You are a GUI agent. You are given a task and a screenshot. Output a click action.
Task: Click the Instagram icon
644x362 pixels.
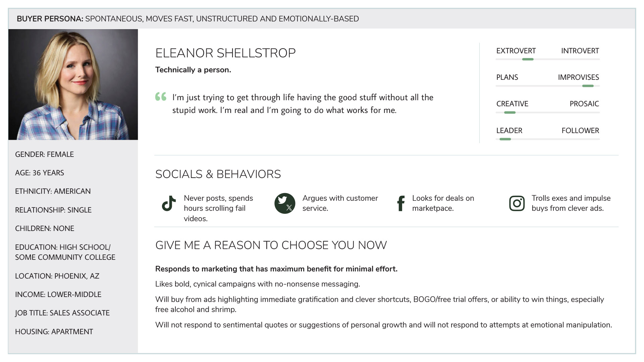point(517,203)
